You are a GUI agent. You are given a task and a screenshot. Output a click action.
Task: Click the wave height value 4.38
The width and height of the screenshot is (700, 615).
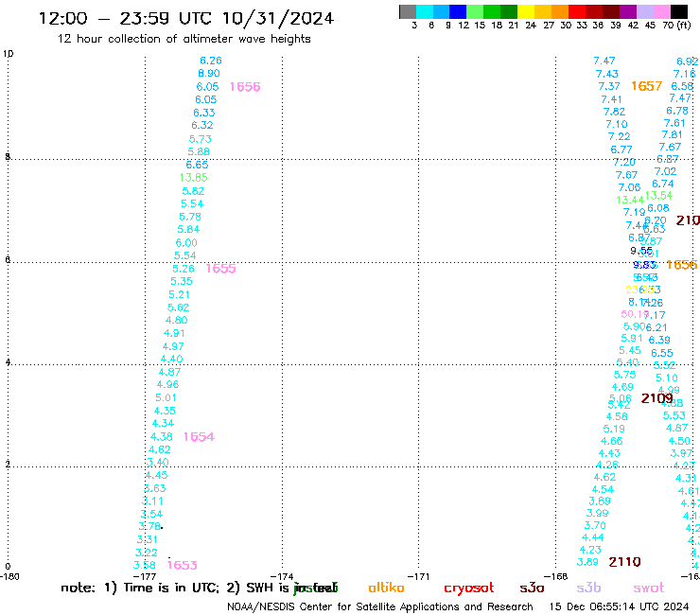[x=161, y=437]
